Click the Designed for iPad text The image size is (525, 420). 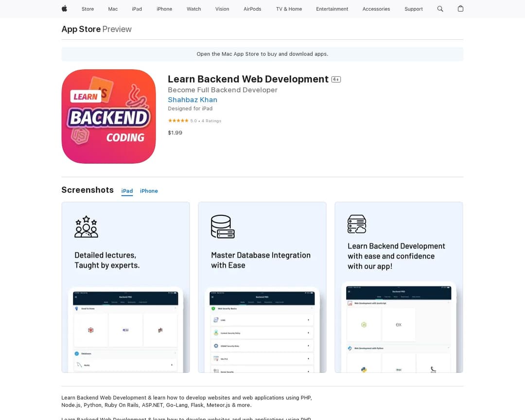(x=190, y=108)
